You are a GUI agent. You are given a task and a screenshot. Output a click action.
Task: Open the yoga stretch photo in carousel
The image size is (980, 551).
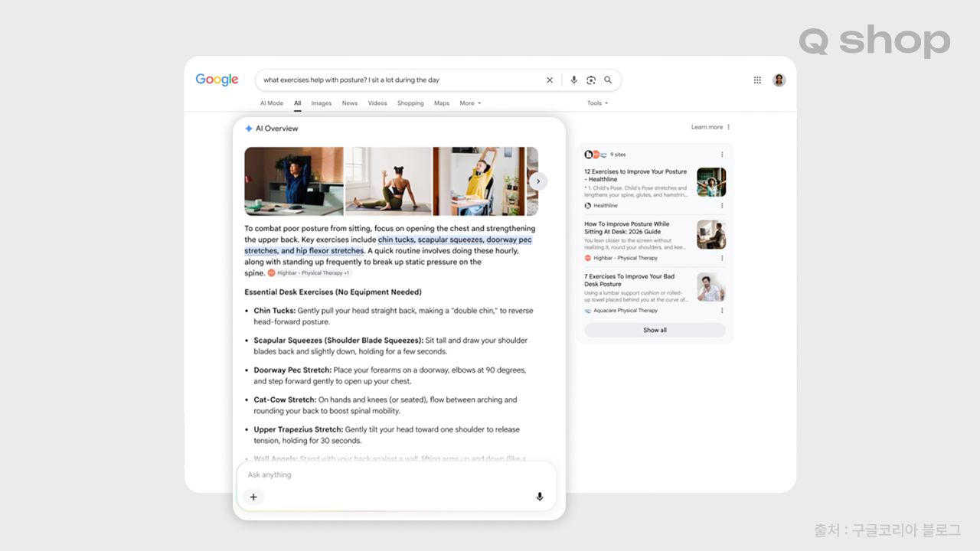388,181
